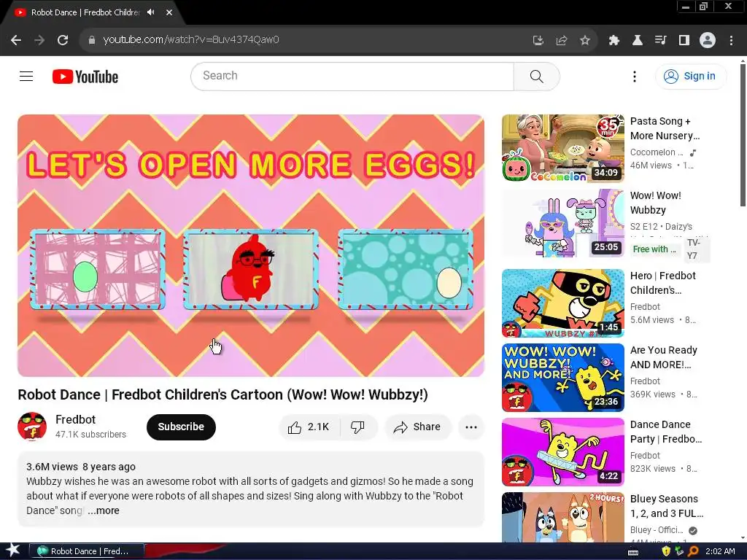Focus the YouTube Search field

(352, 76)
